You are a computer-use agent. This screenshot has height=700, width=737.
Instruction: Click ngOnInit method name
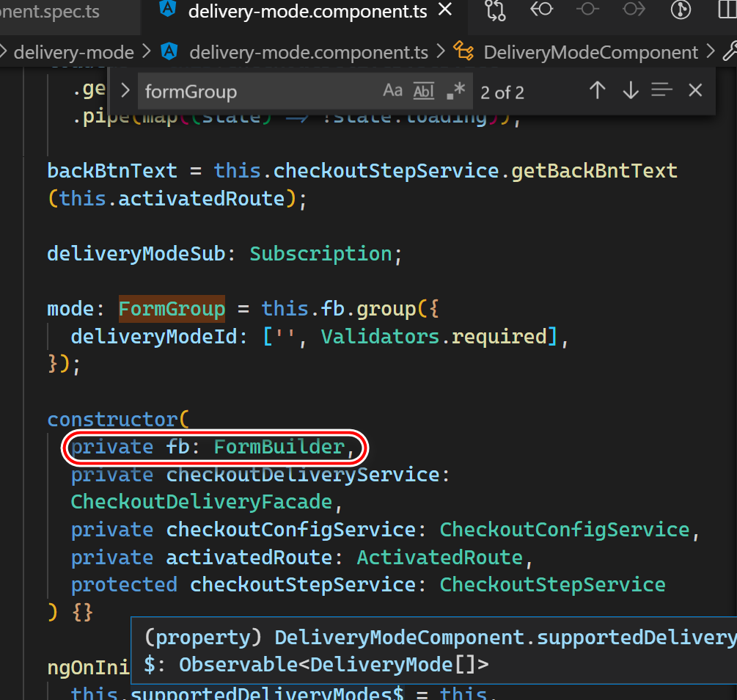coord(88,668)
